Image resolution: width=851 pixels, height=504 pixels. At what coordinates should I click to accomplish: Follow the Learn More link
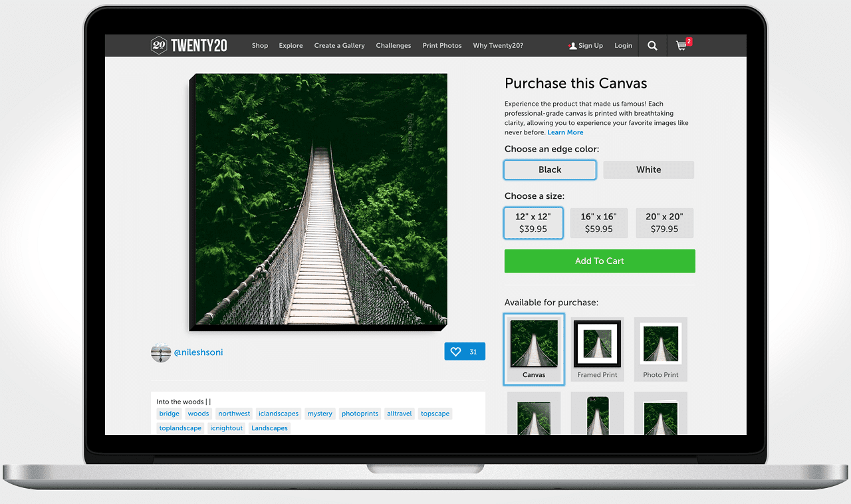click(565, 132)
